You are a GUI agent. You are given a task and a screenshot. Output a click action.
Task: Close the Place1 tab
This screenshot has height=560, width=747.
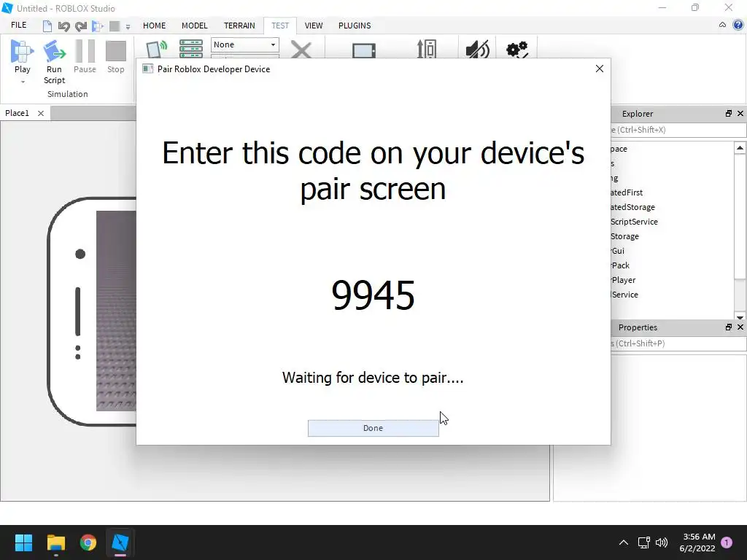point(41,113)
